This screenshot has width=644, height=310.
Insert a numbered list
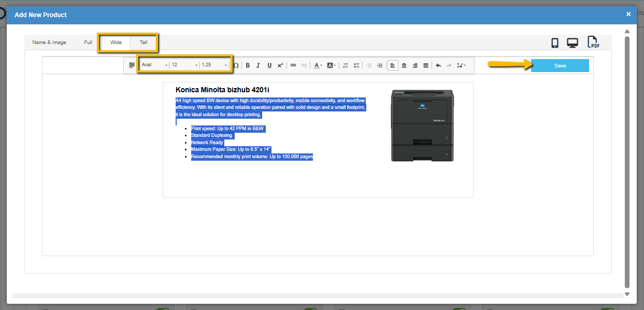346,65
